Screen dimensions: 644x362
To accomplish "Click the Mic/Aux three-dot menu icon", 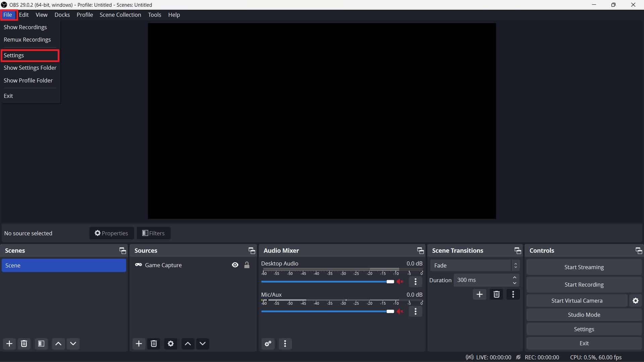I will point(415,312).
